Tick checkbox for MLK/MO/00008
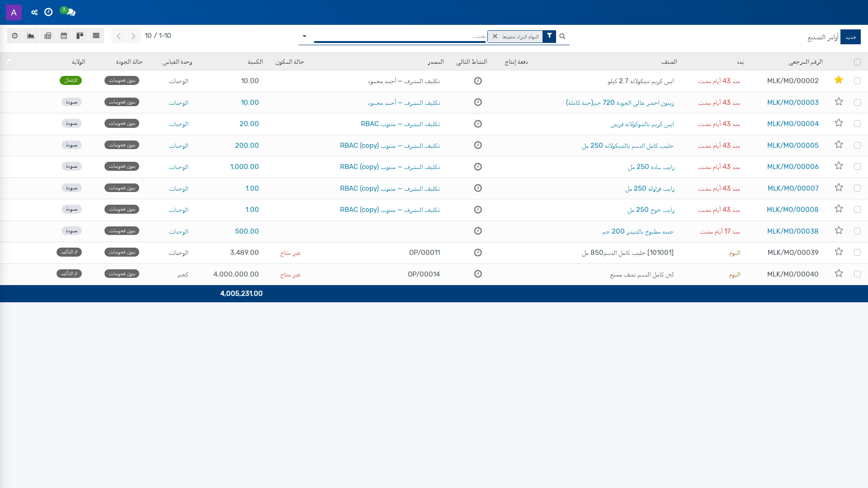The width and height of the screenshot is (868, 488). pyautogui.click(x=857, y=210)
